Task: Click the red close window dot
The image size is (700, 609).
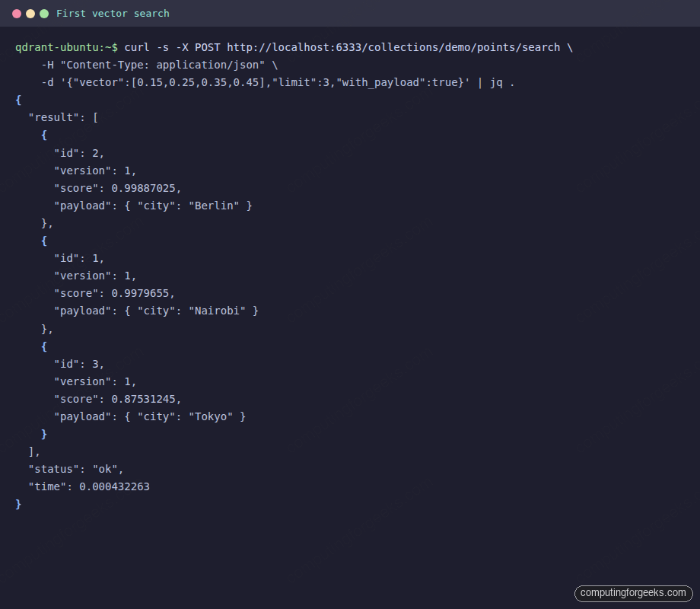Action: [17, 14]
